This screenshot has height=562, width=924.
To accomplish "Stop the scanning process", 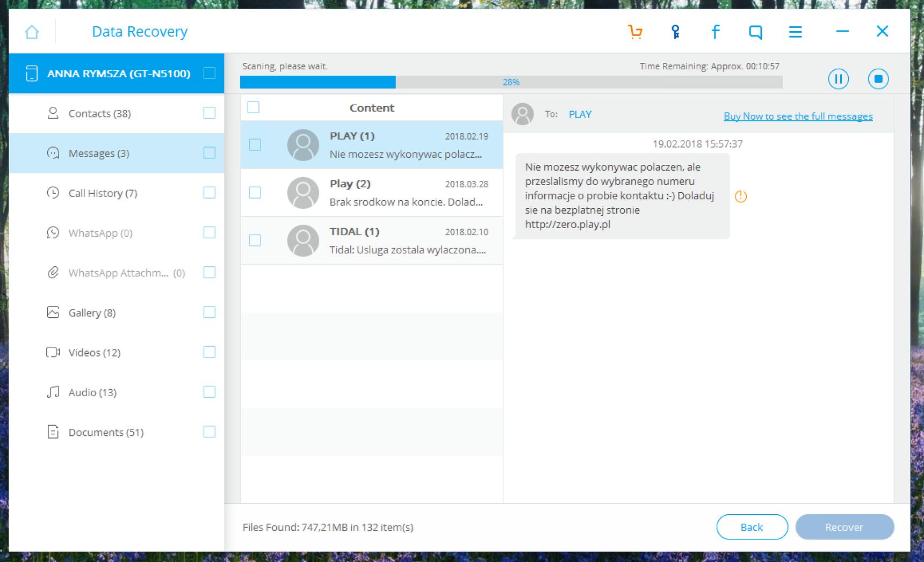I will coord(878,79).
